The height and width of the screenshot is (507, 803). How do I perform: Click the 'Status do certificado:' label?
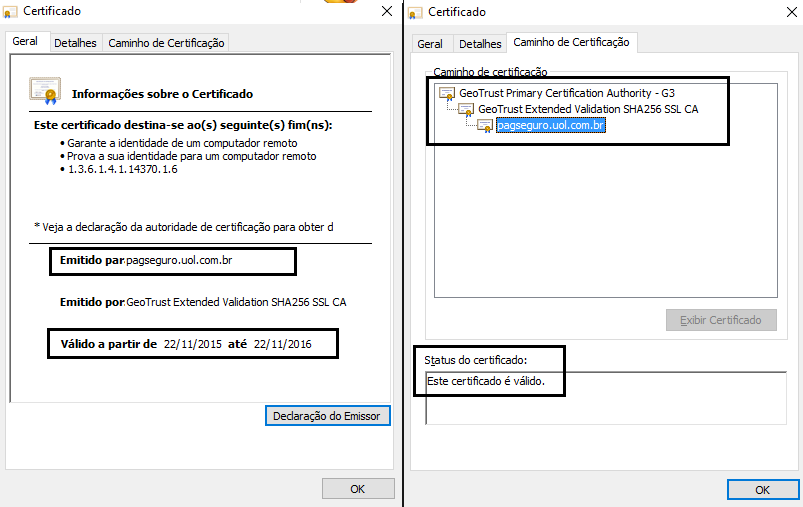click(476, 361)
